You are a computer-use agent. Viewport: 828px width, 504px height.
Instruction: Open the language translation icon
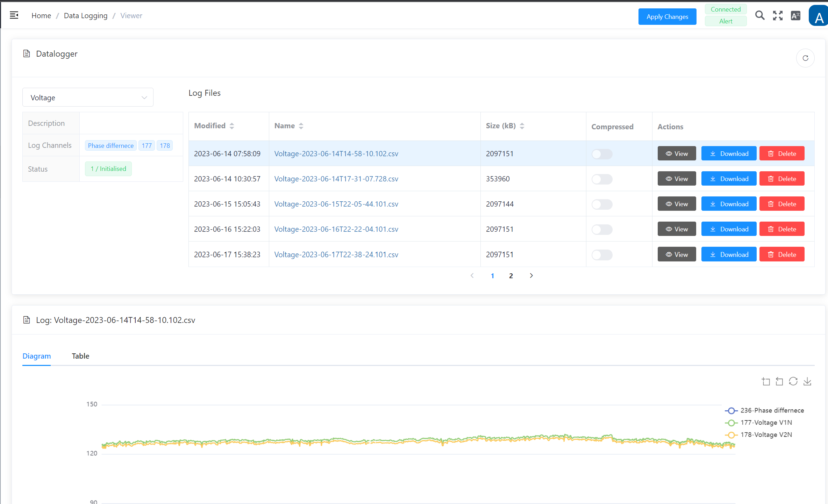(795, 15)
